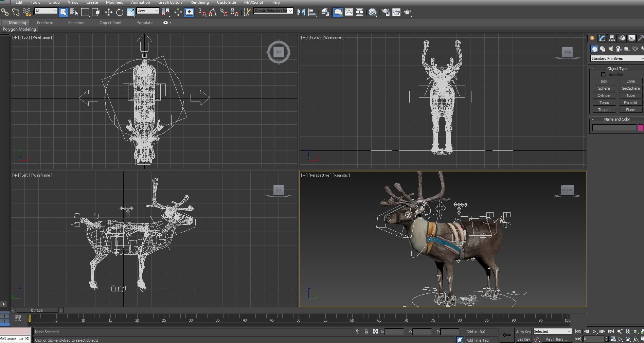The height and width of the screenshot is (343, 644).
Task: Open the Modify panel tab
Action: [602, 38]
